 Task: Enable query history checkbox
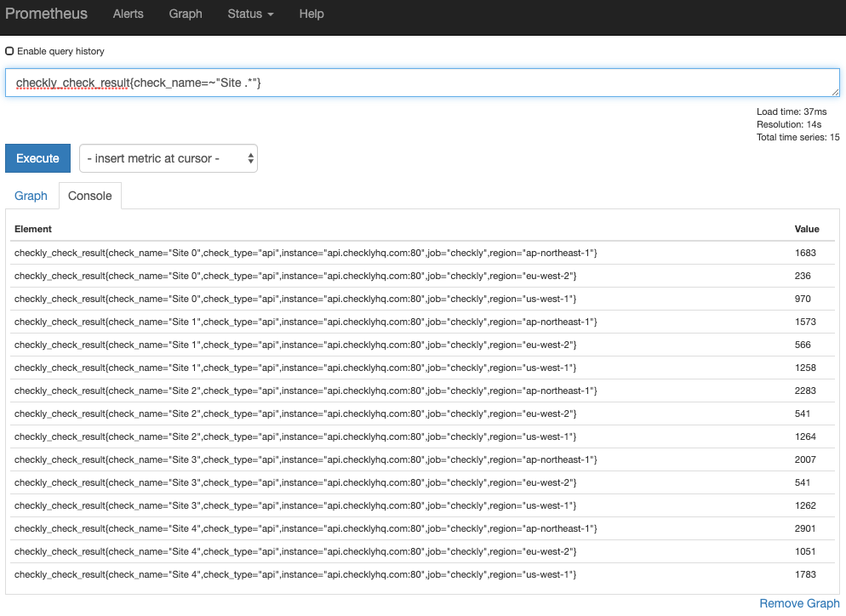point(9,50)
